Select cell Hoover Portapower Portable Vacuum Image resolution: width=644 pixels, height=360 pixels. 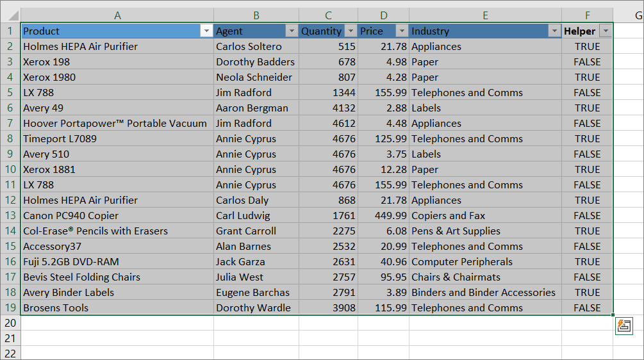[117, 123]
